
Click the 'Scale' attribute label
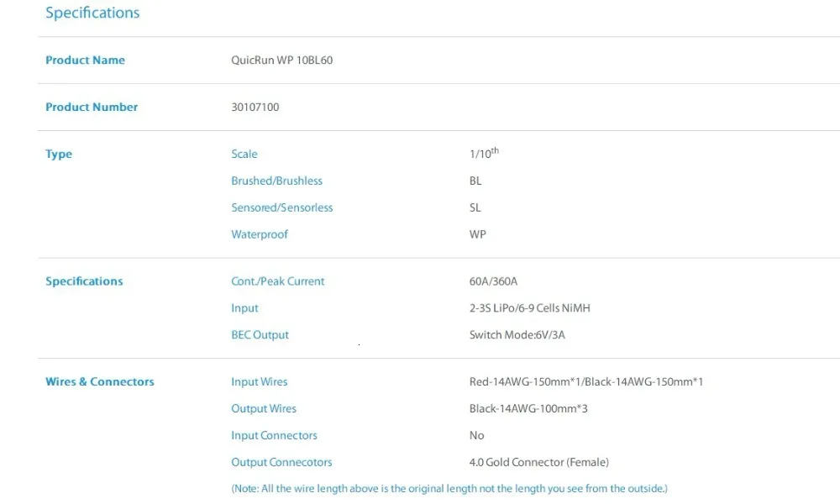[244, 155]
